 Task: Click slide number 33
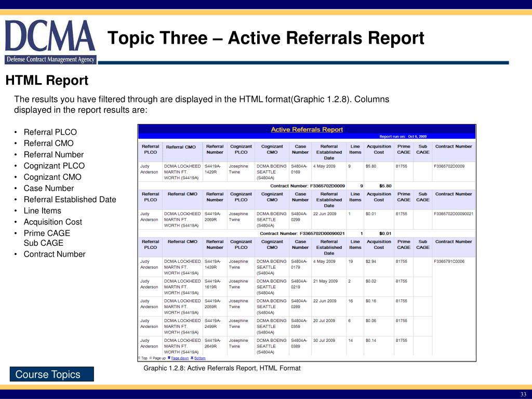point(523,394)
